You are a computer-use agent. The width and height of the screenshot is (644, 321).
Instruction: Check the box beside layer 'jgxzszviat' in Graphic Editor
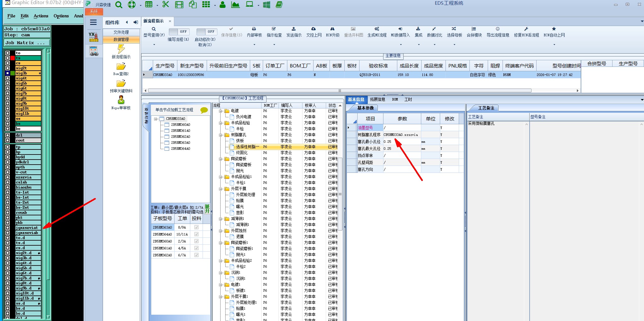[8, 228]
